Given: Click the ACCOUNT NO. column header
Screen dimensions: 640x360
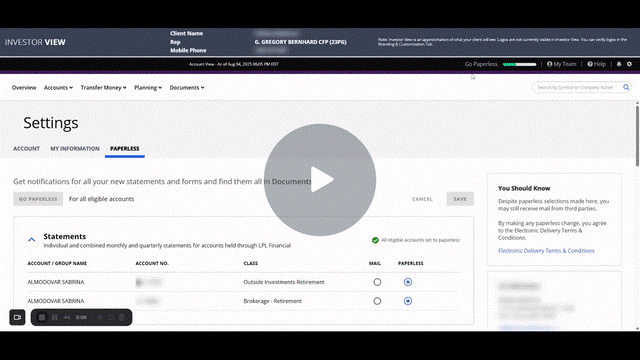Looking at the screenshot, I should (x=152, y=263).
